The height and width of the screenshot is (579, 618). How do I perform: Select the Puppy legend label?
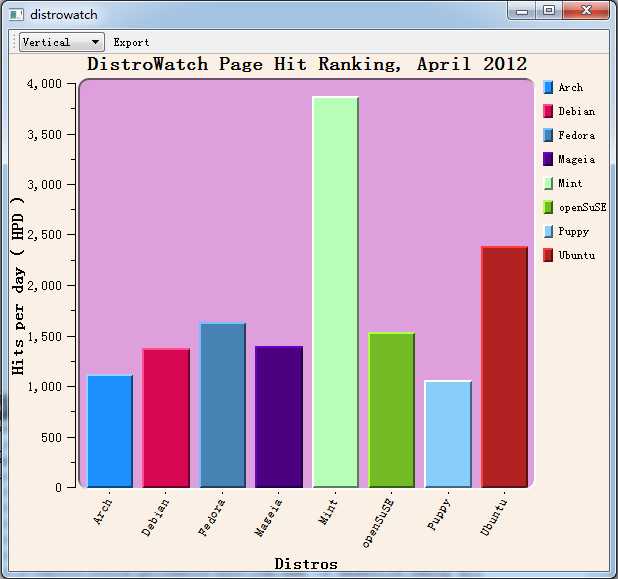tap(573, 232)
